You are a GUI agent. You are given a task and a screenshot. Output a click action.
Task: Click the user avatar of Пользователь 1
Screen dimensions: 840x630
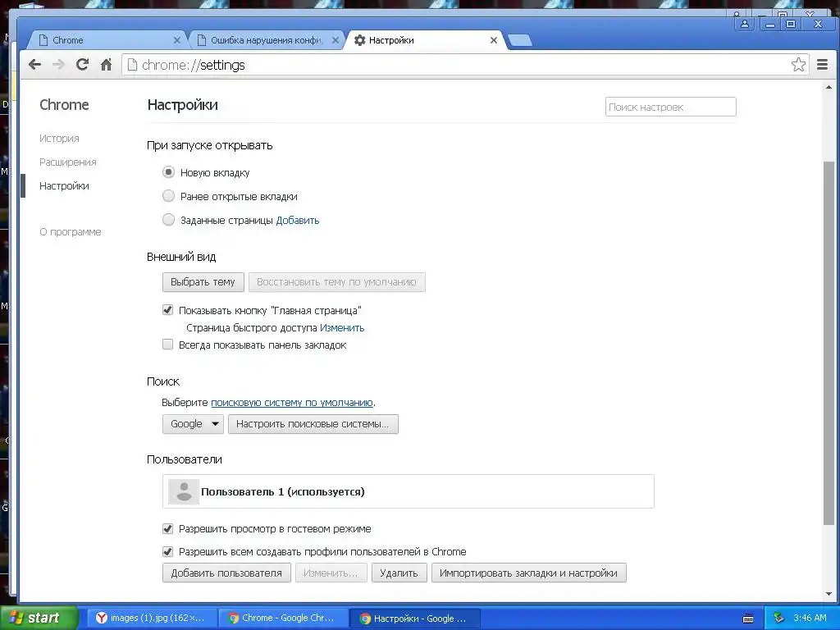point(184,491)
